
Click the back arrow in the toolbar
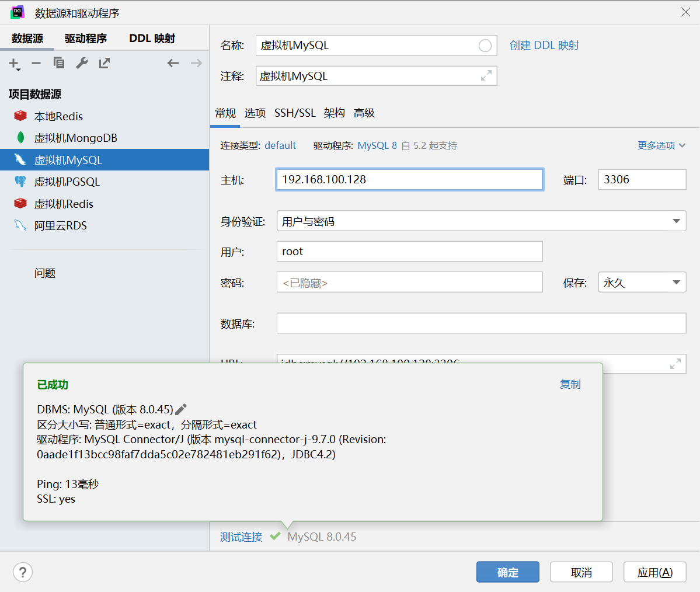pyautogui.click(x=173, y=64)
